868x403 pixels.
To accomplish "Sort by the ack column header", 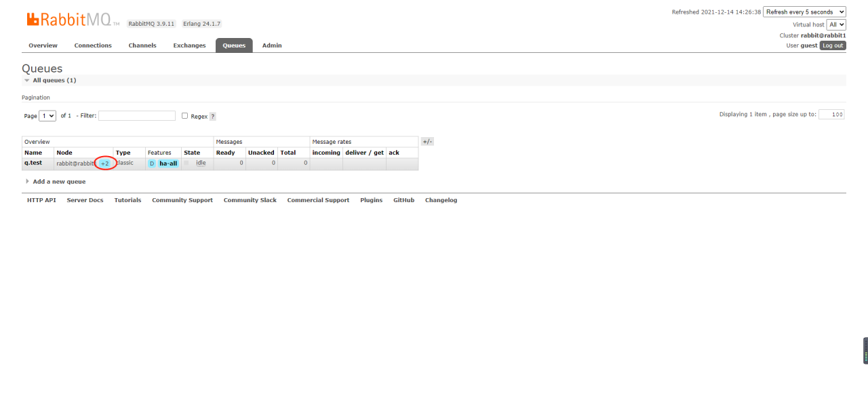I will 394,153.
